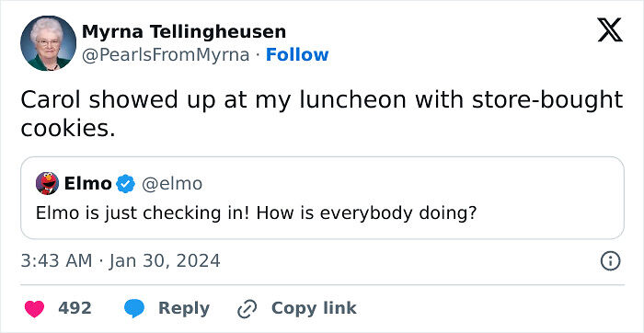644x333 pixels.
Task: Click Elmo's red avatar icon
Action: click(x=47, y=184)
